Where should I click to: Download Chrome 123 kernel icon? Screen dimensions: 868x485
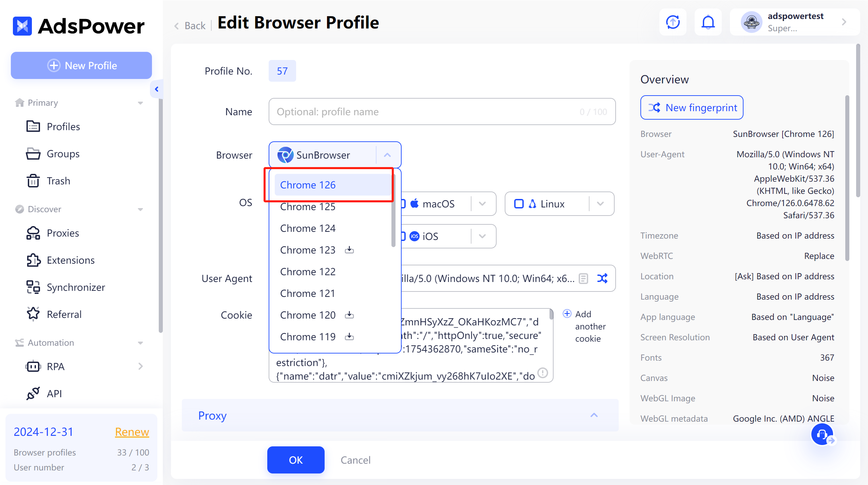349,250
